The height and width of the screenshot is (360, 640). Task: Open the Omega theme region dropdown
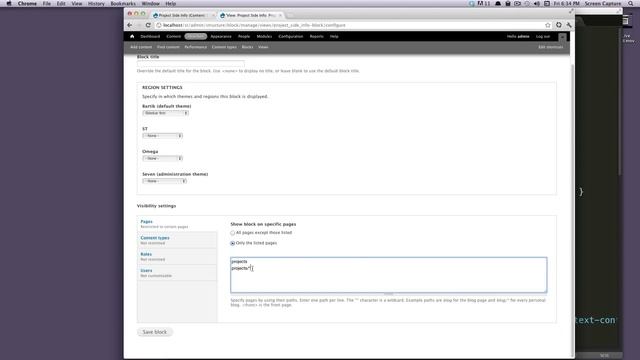tap(162, 158)
